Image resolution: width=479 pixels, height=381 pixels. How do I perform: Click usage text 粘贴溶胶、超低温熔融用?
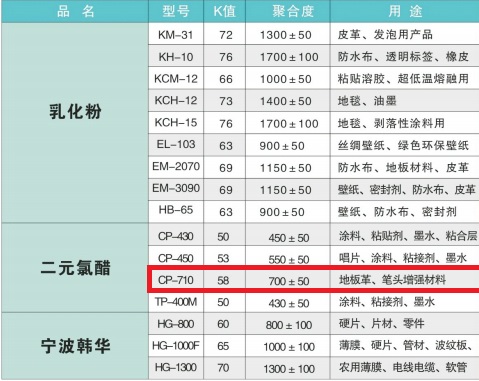pos(403,79)
